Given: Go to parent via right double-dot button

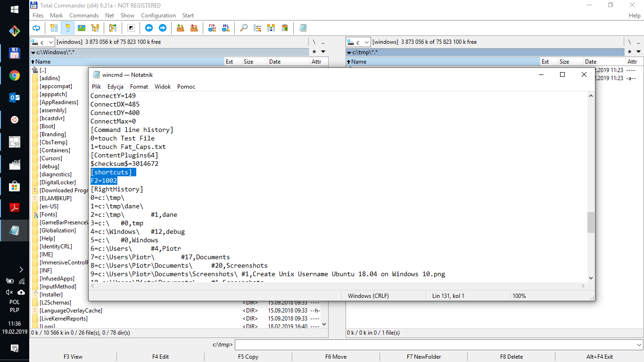Looking at the screenshot, I should 639,42.
